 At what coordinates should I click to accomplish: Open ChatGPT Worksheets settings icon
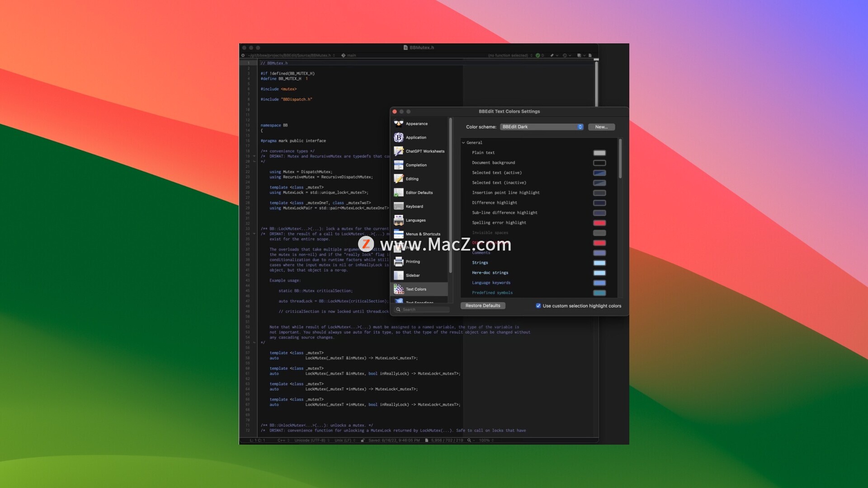[398, 151]
